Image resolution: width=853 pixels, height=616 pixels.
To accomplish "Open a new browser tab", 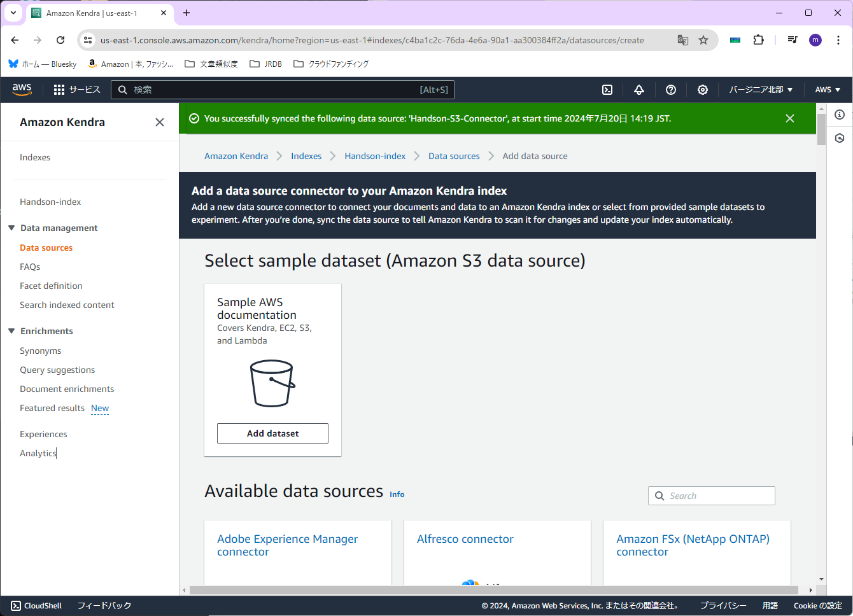I will point(187,13).
